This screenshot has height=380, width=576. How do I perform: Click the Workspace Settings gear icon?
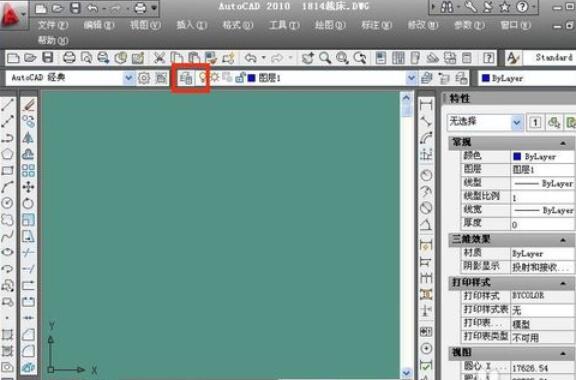click(144, 78)
